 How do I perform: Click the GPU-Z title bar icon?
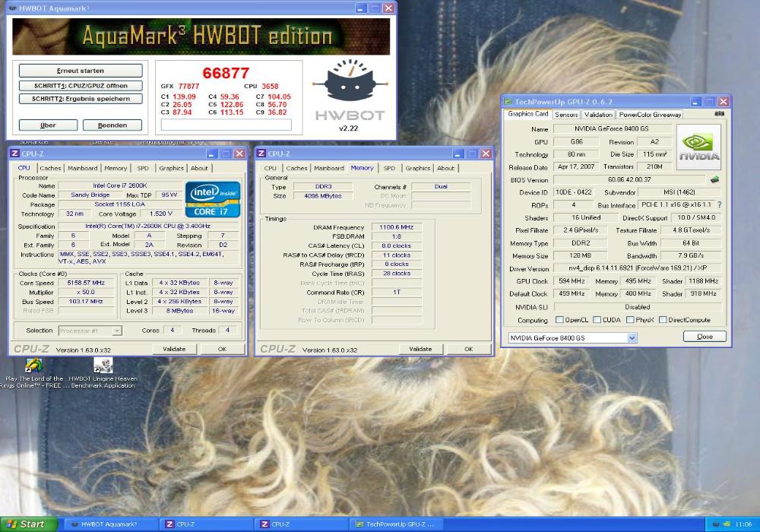pos(508,102)
